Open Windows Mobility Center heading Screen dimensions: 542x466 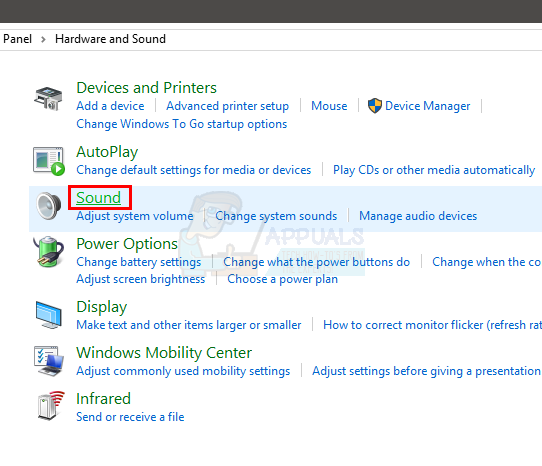click(x=164, y=353)
